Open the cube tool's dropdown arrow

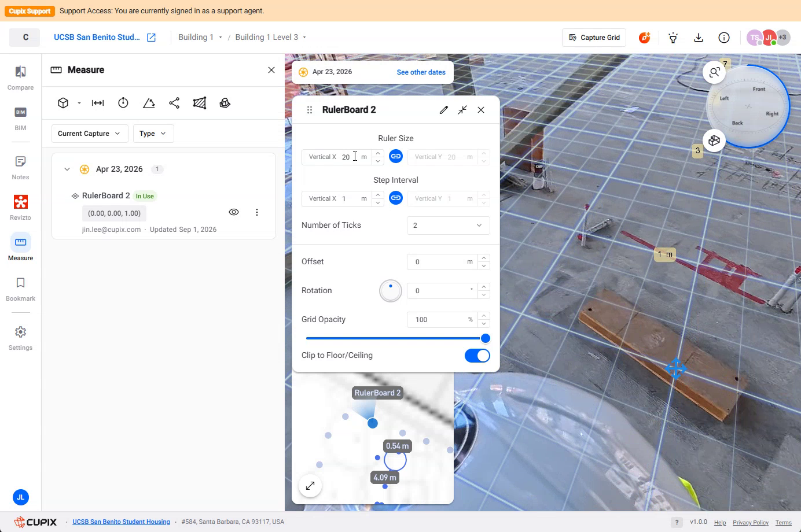point(79,103)
